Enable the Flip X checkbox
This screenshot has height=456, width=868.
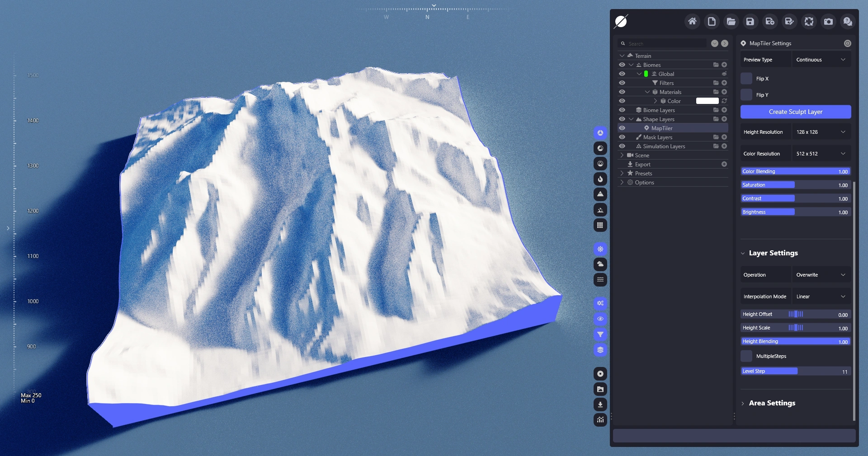[x=746, y=79]
